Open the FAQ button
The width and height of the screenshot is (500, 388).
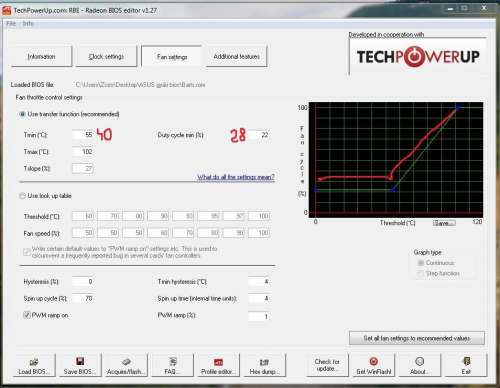[172, 366]
